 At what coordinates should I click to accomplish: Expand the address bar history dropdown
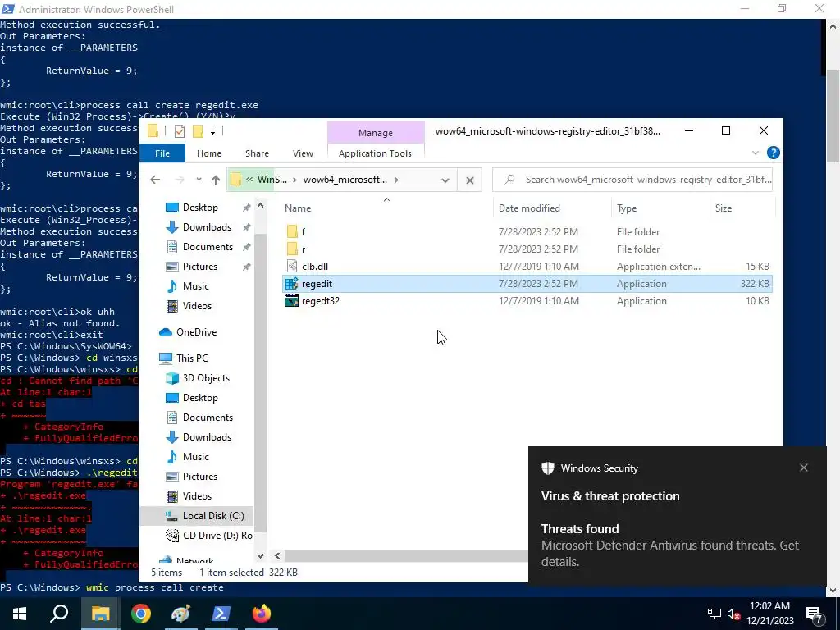coord(445,180)
